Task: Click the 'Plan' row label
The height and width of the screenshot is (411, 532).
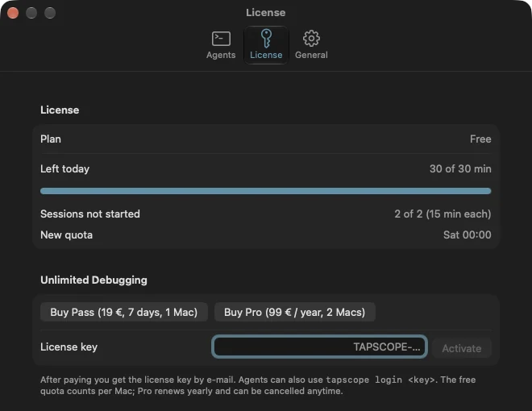Action: tap(51, 139)
